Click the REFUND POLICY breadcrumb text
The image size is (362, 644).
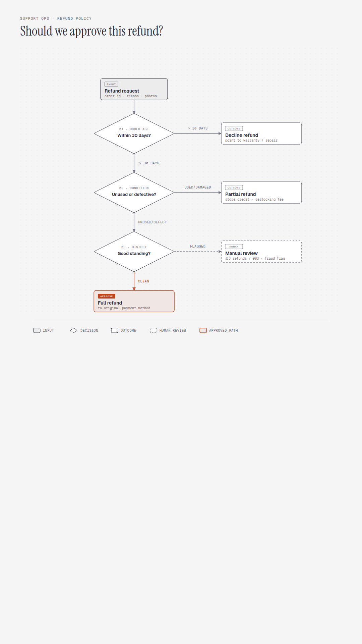(x=74, y=18)
